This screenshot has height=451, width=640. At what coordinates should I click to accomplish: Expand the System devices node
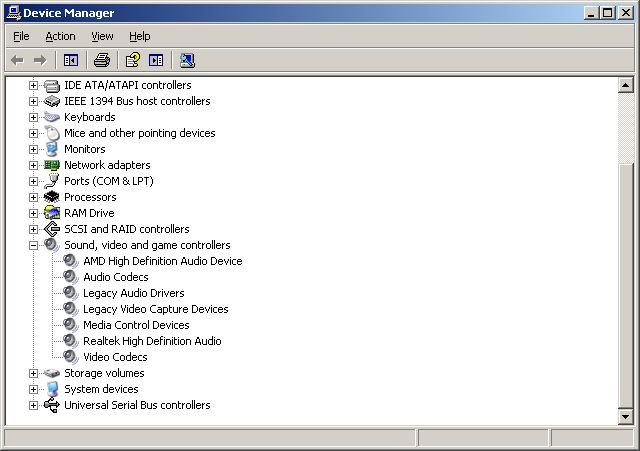(x=33, y=389)
